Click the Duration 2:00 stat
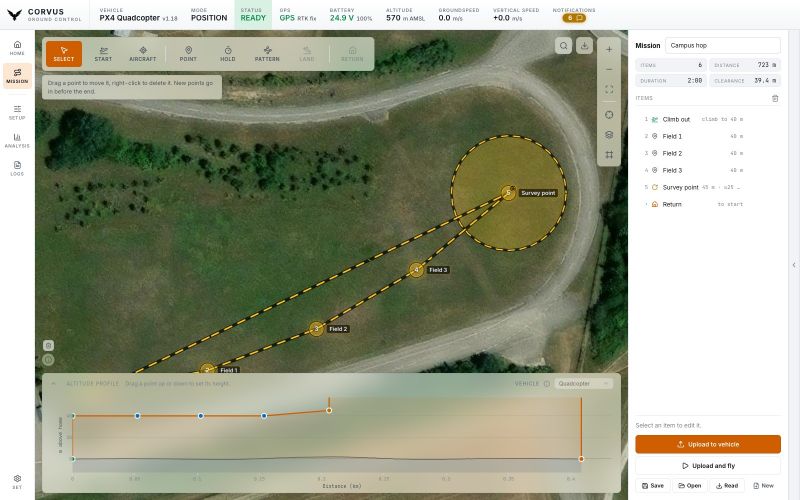This screenshot has height=500, width=800. pos(671,81)
